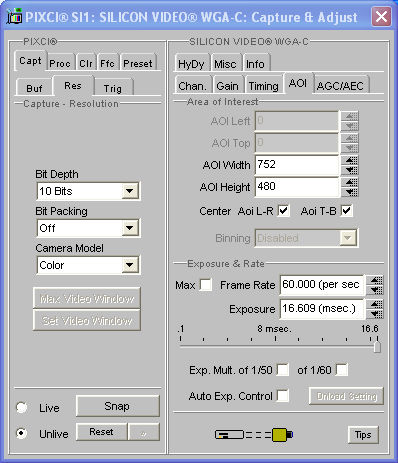The image size is (398, 463).
Task: Select the AOI tab
Action: [298, 83]
